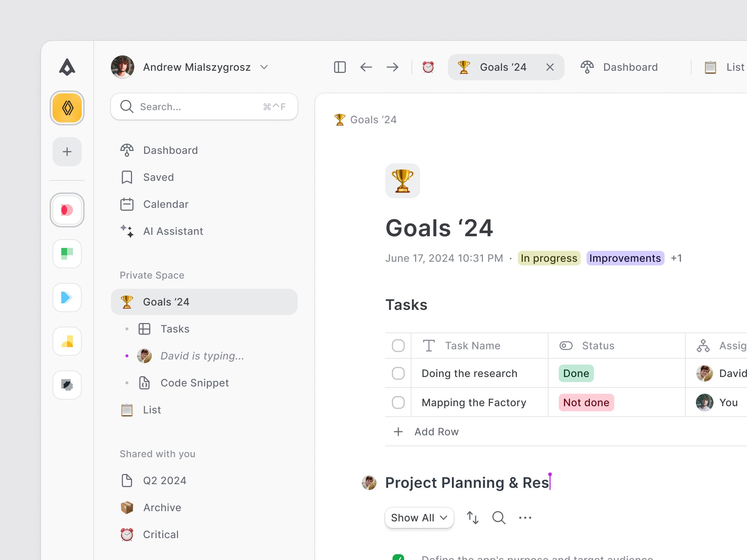Enable the Task Name column checkbox
This screenshot has height=560, width=747.
click(x=399, y=346)
